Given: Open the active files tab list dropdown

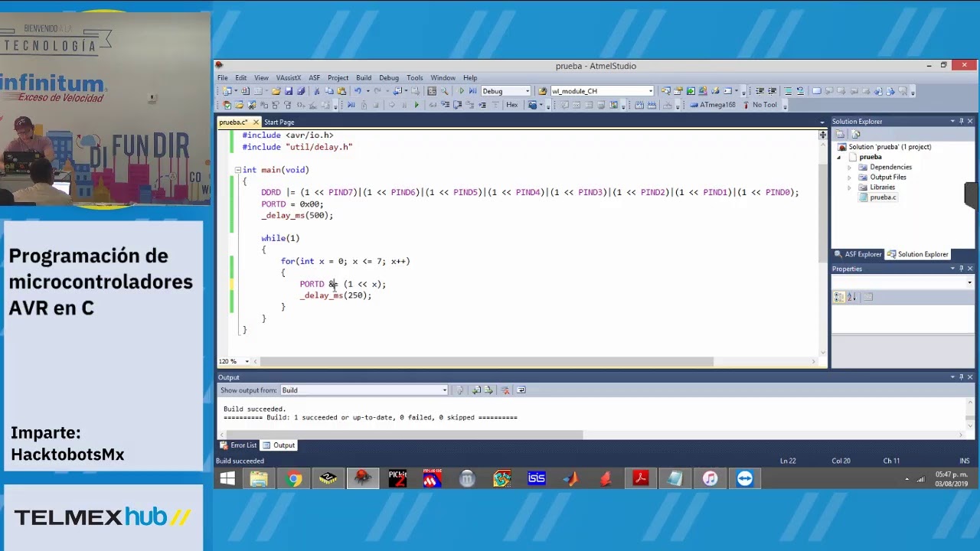Looking at the screenshot, I should click(x=822, y=122).
